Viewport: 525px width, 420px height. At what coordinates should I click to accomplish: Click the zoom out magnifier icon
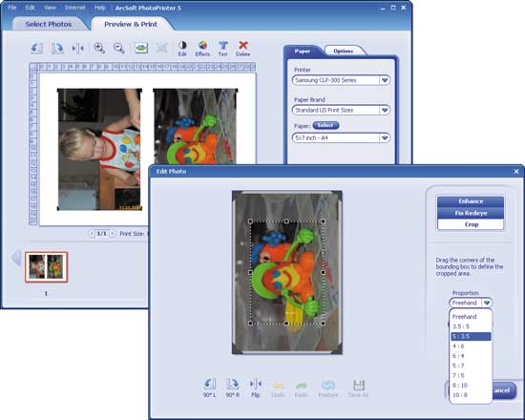pos(119,48)
